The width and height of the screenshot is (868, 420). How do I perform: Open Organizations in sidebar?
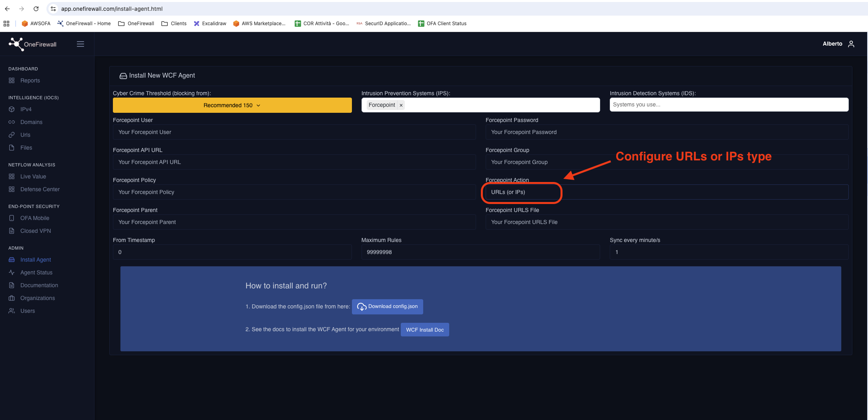click(x=38, y=298)
